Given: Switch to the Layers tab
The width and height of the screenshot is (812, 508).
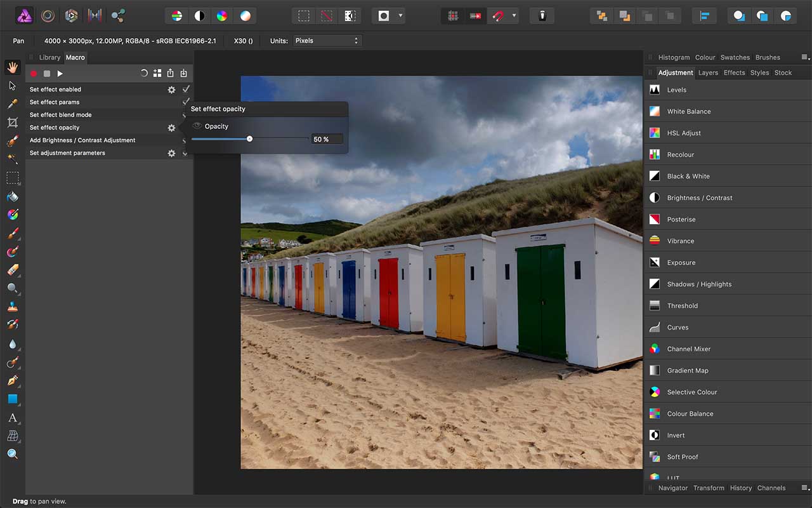Looking at the screenshot, I should (708, 72).
